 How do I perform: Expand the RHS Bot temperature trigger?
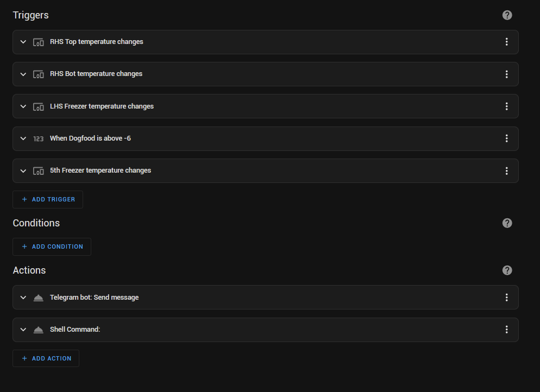coord(23,74)
